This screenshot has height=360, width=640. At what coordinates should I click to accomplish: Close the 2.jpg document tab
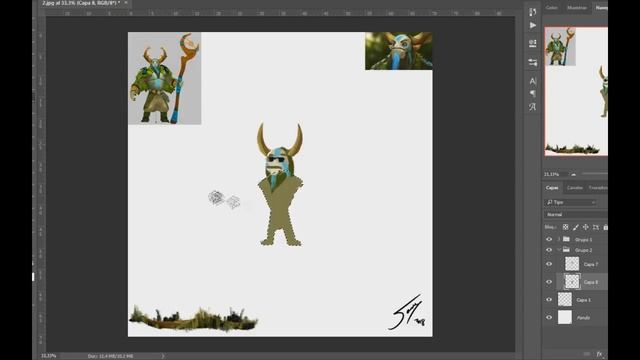(x=126, y=3)
